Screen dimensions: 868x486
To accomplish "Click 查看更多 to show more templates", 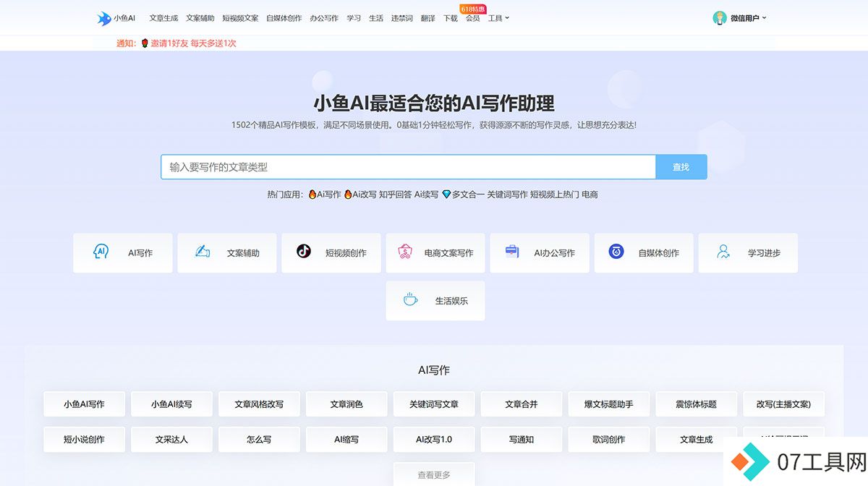I will click(x=434, y=474).
